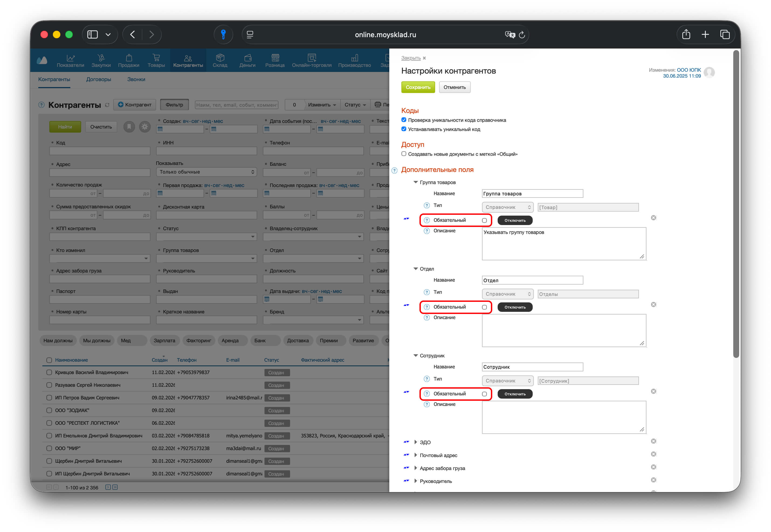Toggle Проверка уникальности кода справочника checkbox
Screen dimensions: 771x532
pos(404,120)
